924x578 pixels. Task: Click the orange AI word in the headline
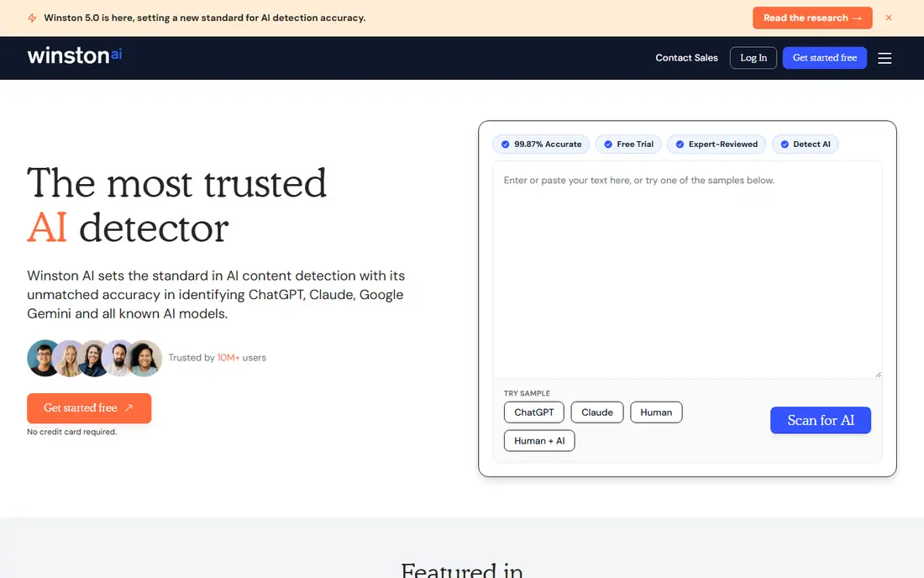(47, 228)
